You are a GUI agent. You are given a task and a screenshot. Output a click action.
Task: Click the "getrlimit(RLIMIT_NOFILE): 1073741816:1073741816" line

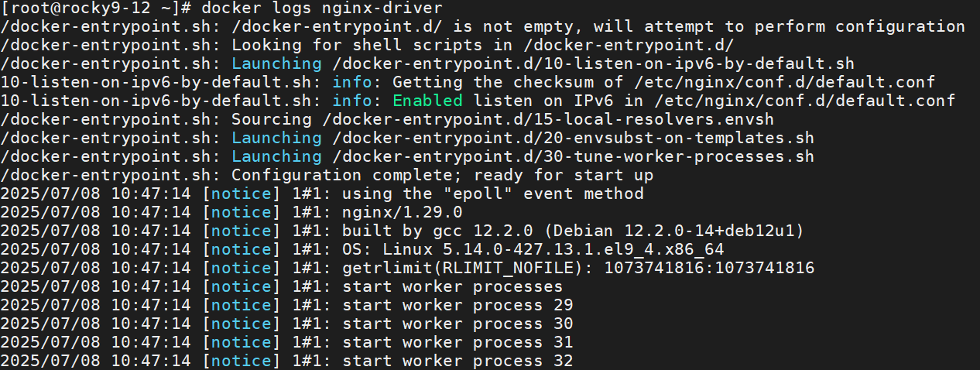pyautogui.click(x=408, y=269)
